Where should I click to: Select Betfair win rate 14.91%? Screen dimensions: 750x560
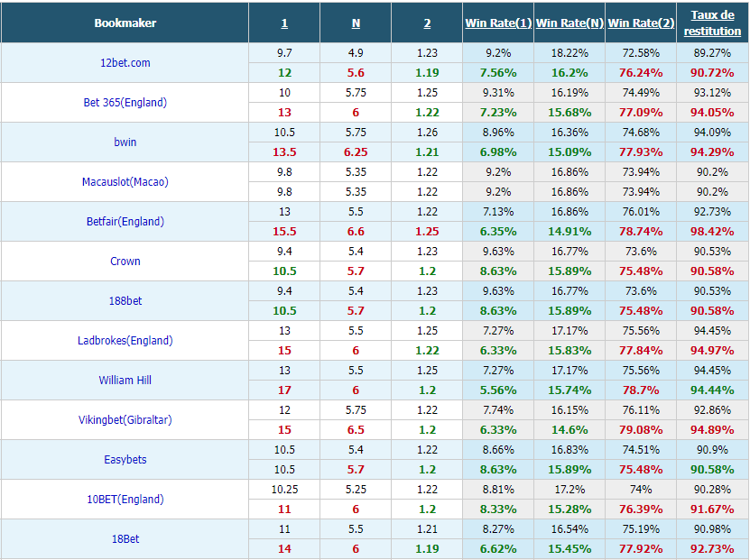coord(569,231)
